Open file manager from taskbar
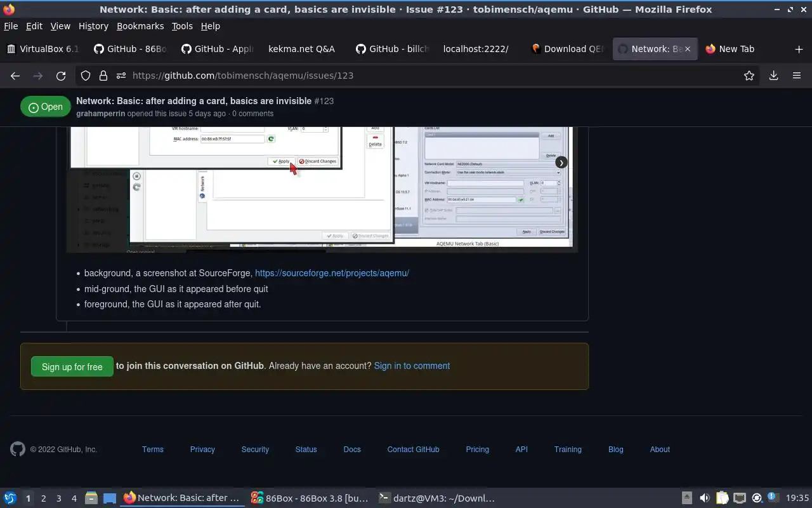This screenshot has height=508, width=812. click(x=91, y=498)
